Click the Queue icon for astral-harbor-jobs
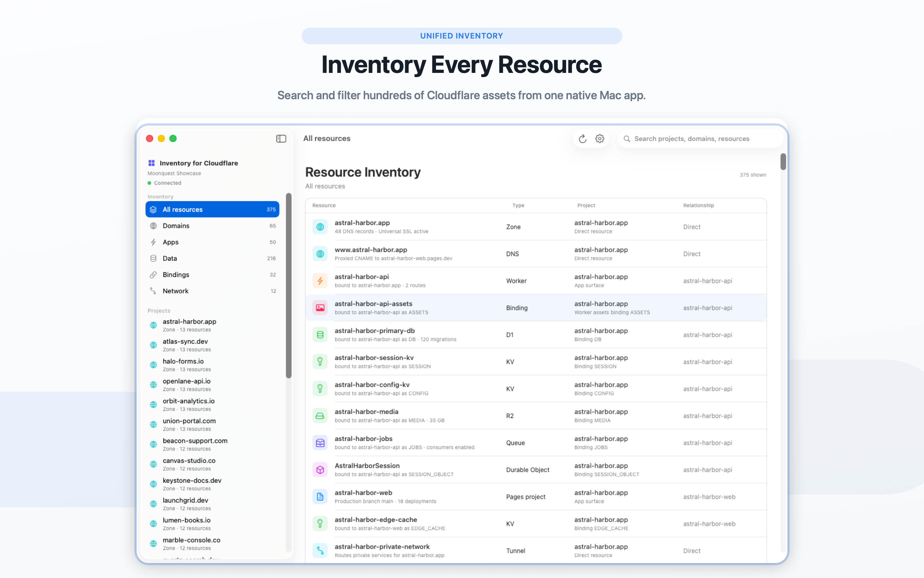The image size is (924, 578). click(x=320, y=443)
